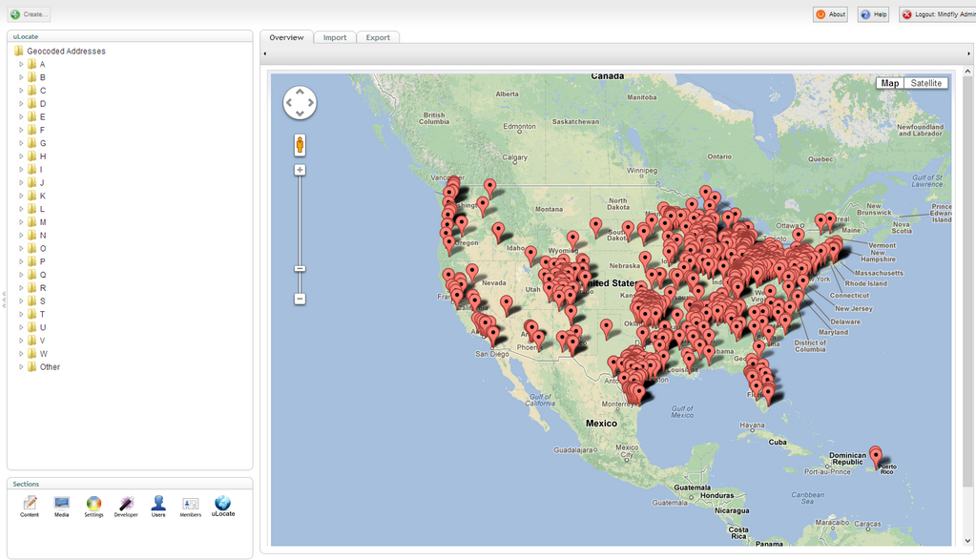Click the folder icon for P
The width and height of the screenshot is (976, 560).
pos(31,262)
